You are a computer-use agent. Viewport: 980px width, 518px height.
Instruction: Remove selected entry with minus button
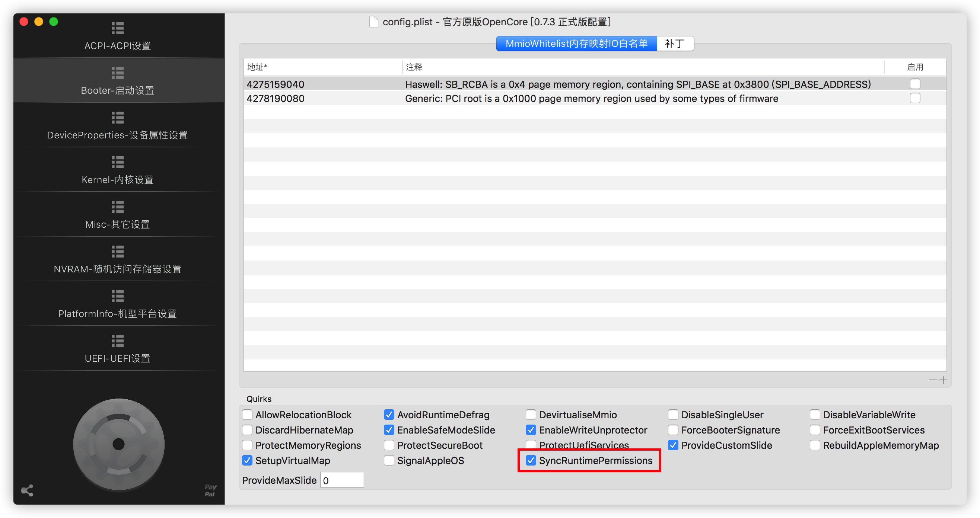(x=932, y=380)
